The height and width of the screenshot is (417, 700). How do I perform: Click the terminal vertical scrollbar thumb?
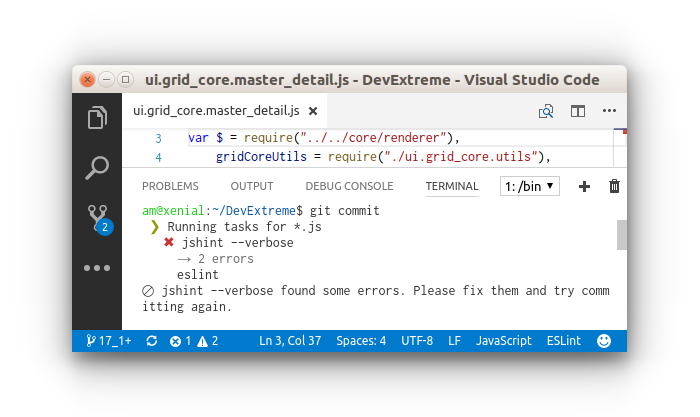point(621,235)
